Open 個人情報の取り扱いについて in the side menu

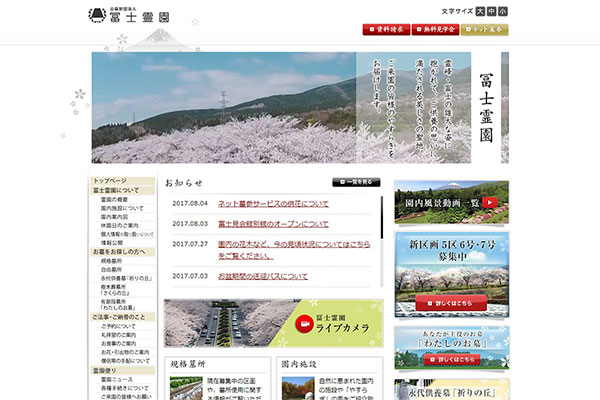(127, 234)
